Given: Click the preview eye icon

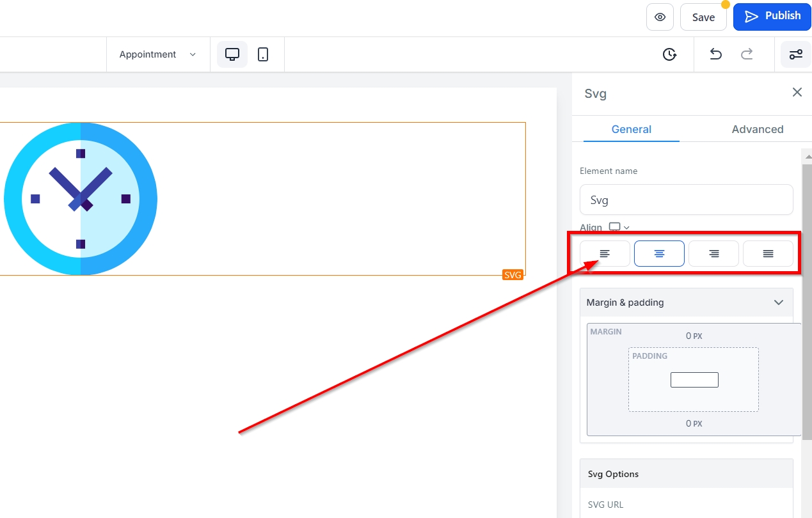Looking at the screenshot, I should tap(660, 17).
